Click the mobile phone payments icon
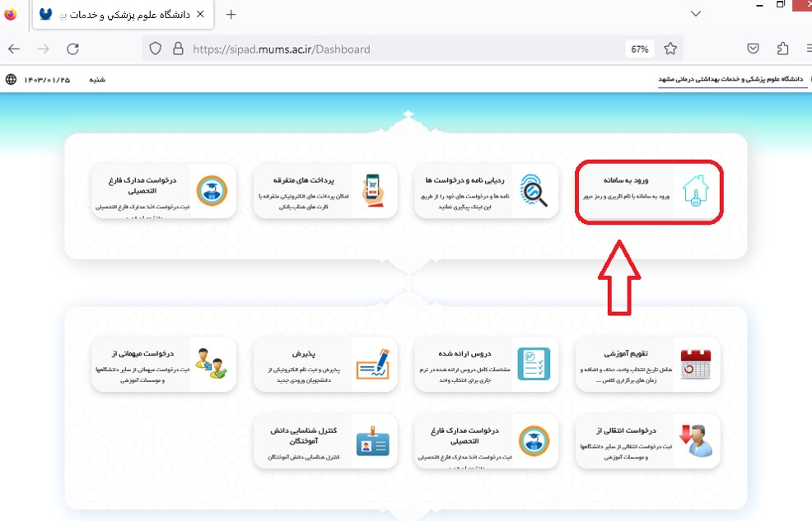Image resolution: width=812 pixels, height=521 pixels. (373, 192)
